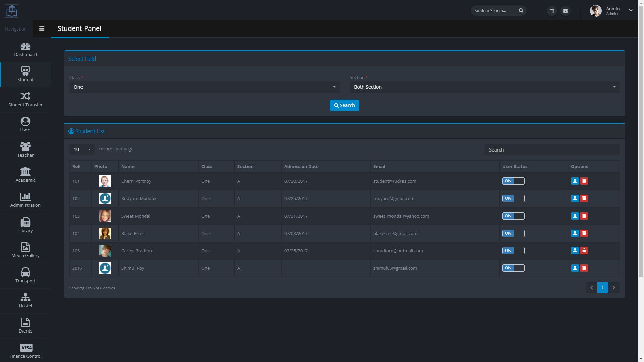Open Student Transfer from sidebar
The width and height of the screenshot is (644, 362).
(25, 100)
